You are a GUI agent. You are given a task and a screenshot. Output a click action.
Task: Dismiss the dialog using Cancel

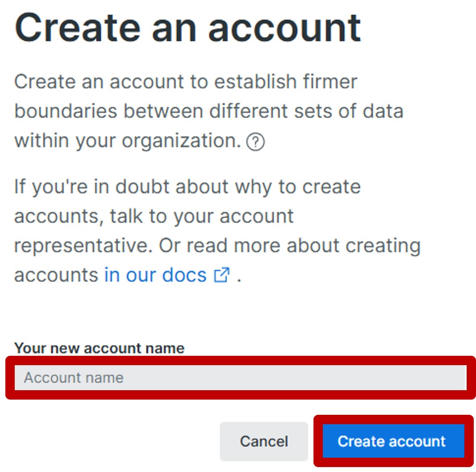click(x=264, y=441)
